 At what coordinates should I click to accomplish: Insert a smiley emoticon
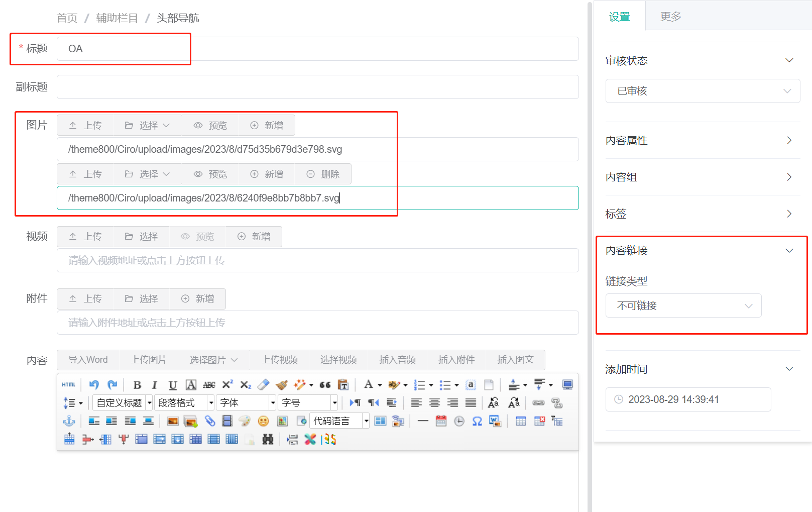[x=263, y=421]
